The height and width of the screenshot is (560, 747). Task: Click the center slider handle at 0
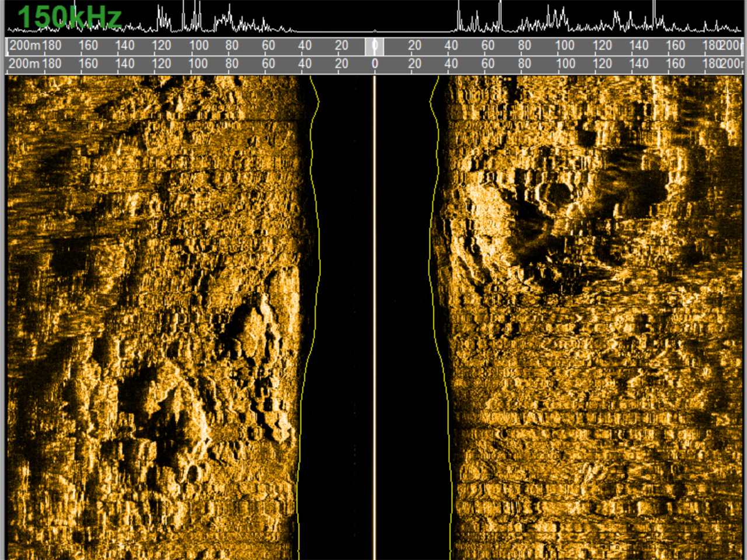(x=374, y=46)
